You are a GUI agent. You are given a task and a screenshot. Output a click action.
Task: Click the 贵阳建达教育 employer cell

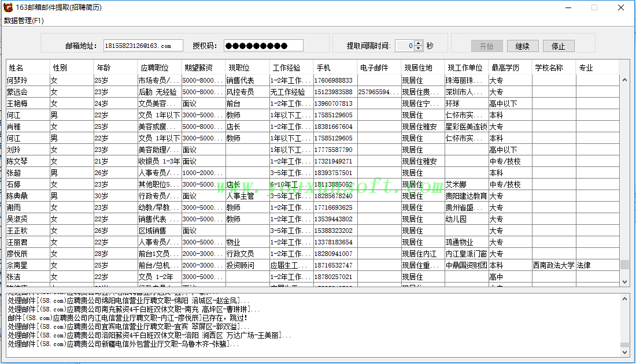tap(466, 196)
